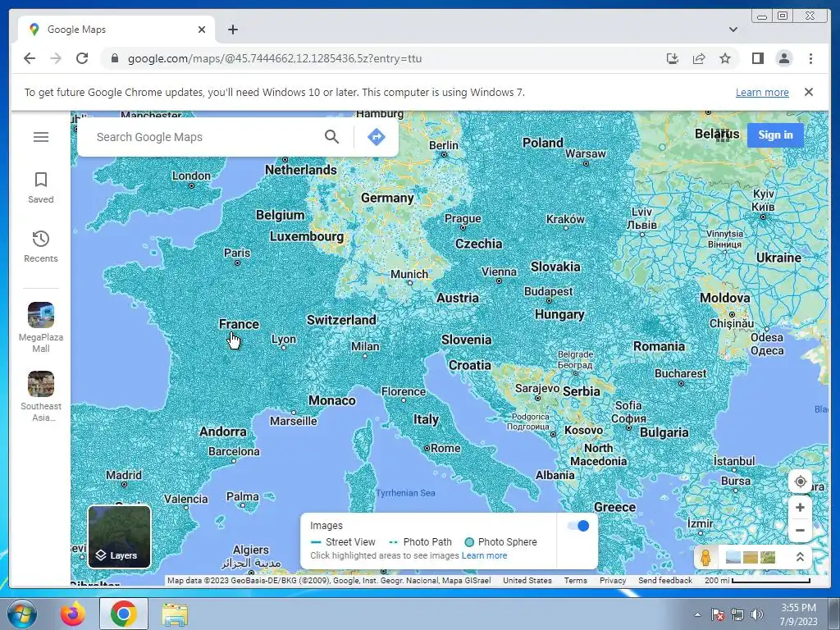Open the Terms link in map footer
The width and height of the screenshot is (840, 630).
pyautogui.click(x=575, y=580)
